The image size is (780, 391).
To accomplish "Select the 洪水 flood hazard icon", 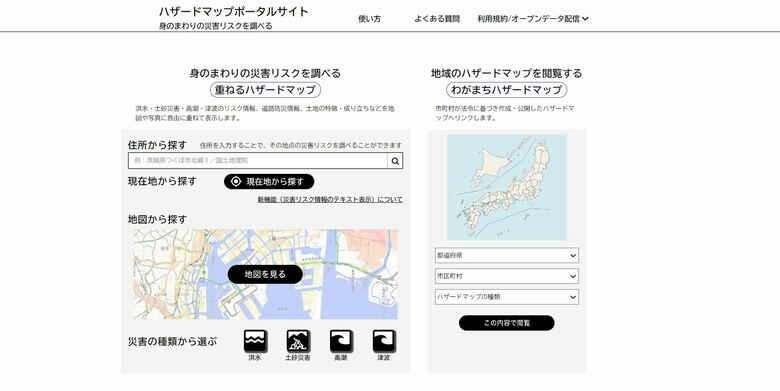I will tap(255, 342).
